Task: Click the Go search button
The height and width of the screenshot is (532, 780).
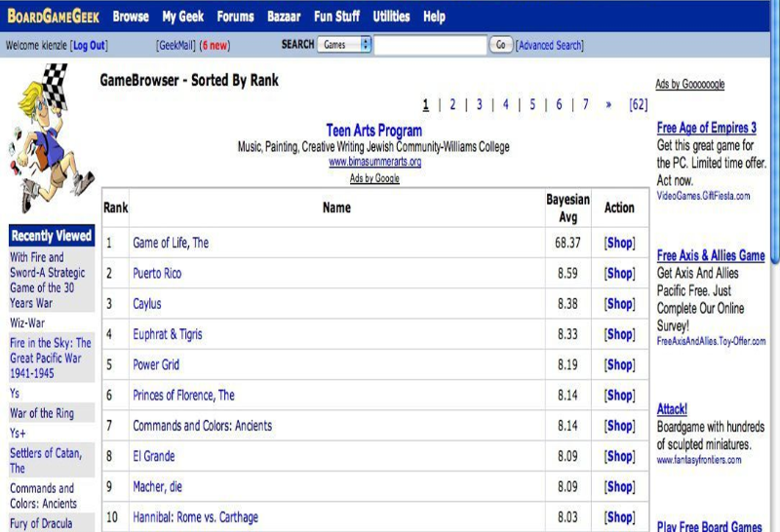Action: point(501,45)
